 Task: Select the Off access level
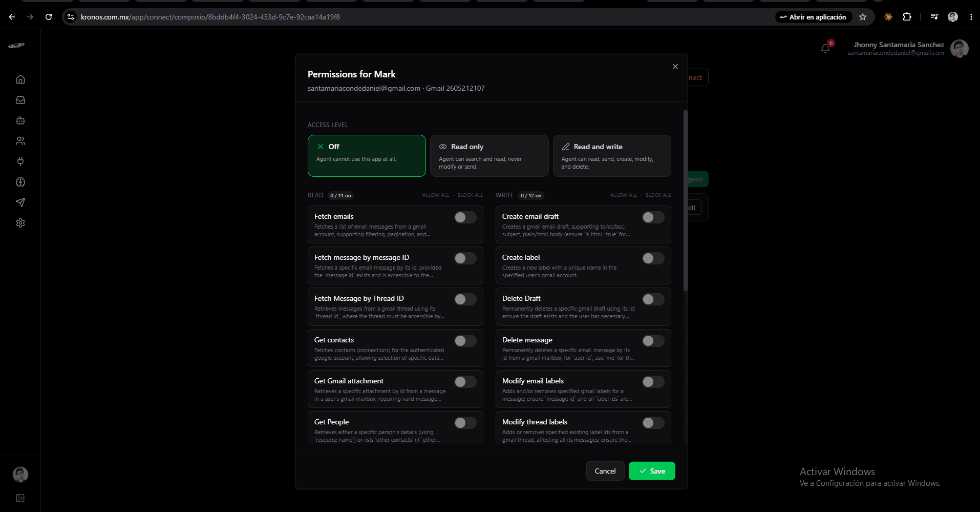click(367, 156)
